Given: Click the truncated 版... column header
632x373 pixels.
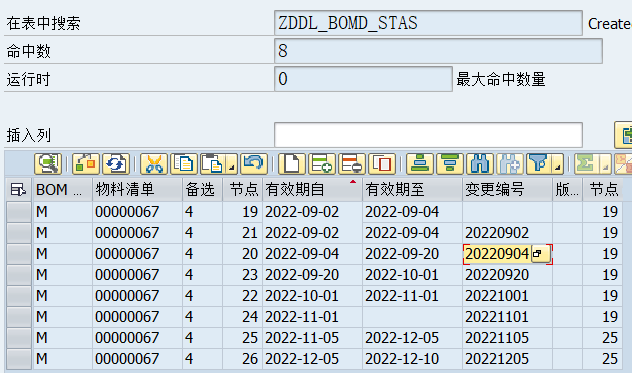Looking at the screenshot, I should click(568, 190).
